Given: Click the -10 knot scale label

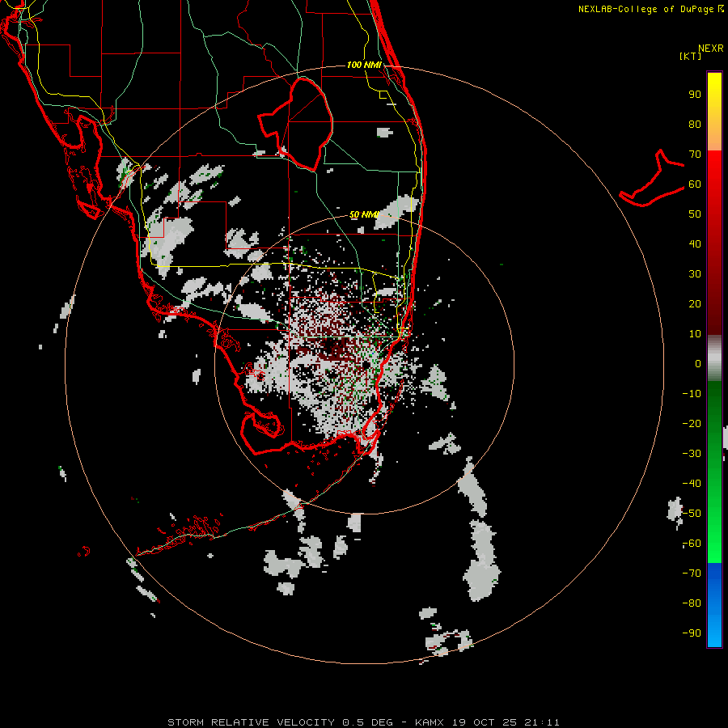Looking at the screenshot, I should (x=692, y=394).
